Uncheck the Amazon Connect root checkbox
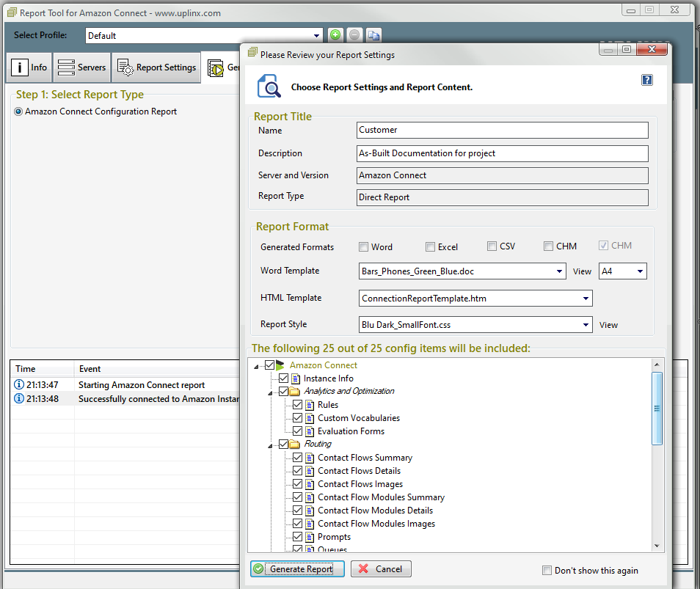This screenshot has height=589, width=700. point(269,365)
